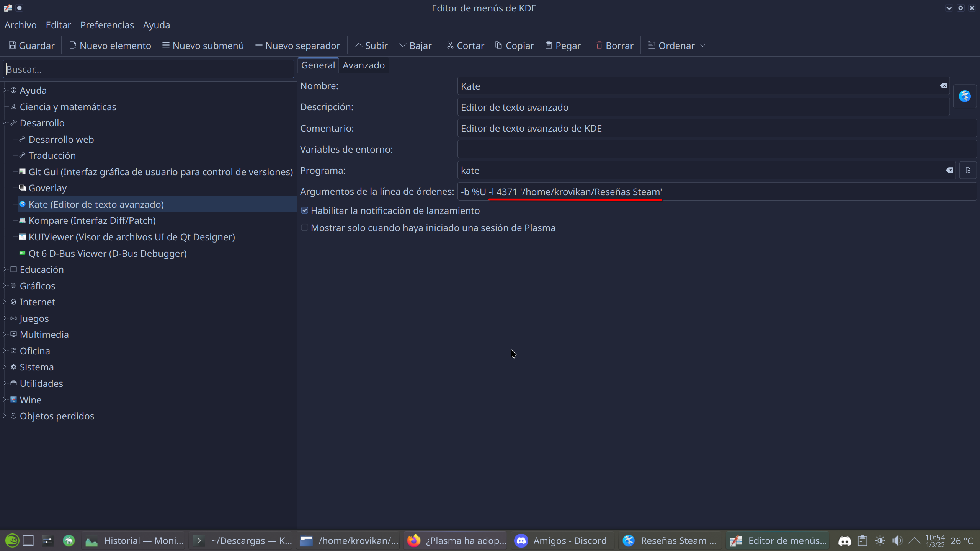980x551 pixels.
Task: Delete entry with Borrar
Action: [x=614, y=46]
